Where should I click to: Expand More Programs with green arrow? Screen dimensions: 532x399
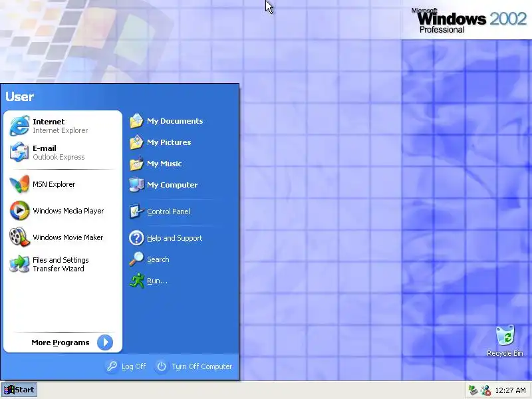[105, 342]
